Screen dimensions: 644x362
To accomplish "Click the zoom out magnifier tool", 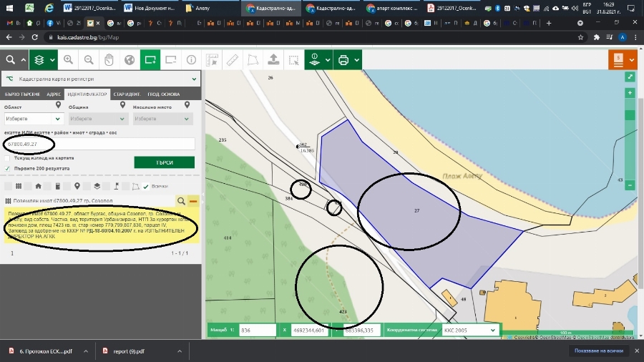I will [89, 60].
